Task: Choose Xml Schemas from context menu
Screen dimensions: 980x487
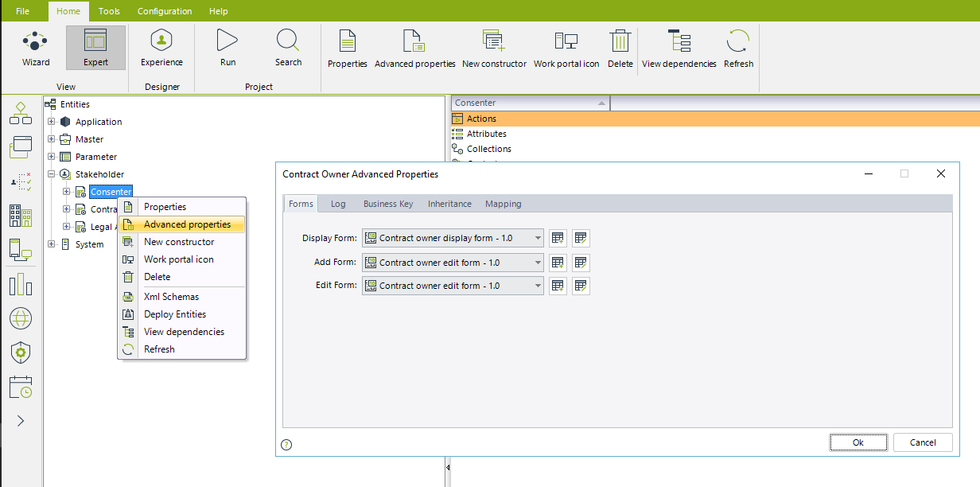Action: pyautogui.click(x=181, y=297)
